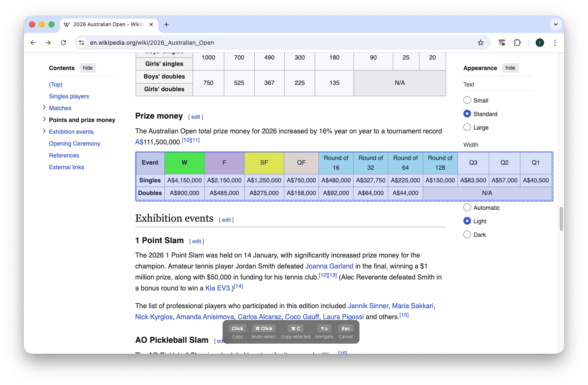The height and width of the screenshot is (385, 588).
Task: Click the Wikipedia W favicon on the tab
Action: click(x=66, y=25)
